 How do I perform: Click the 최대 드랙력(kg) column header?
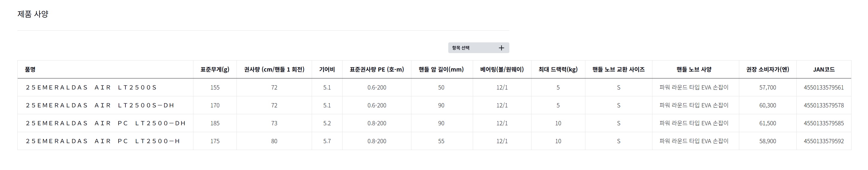(558, 69)
